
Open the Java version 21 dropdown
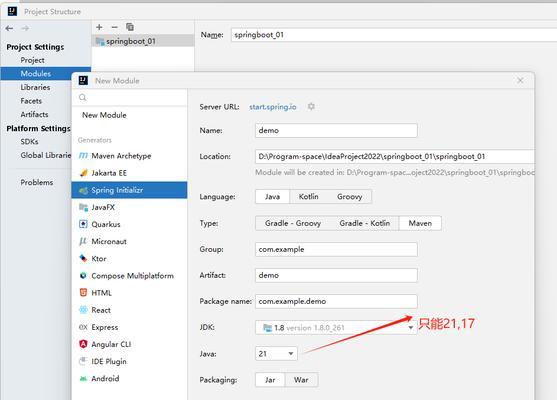(x=276, y=354)
